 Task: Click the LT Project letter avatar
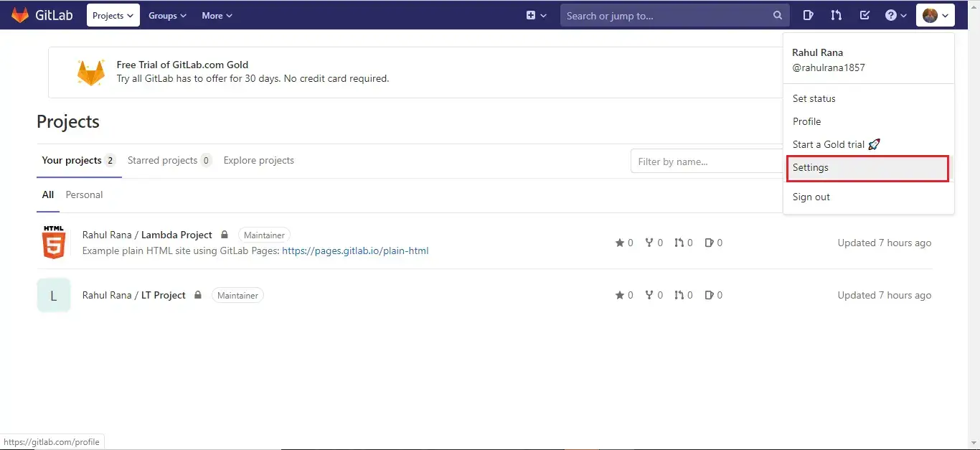pyautogui.click(x=54, y=295)
